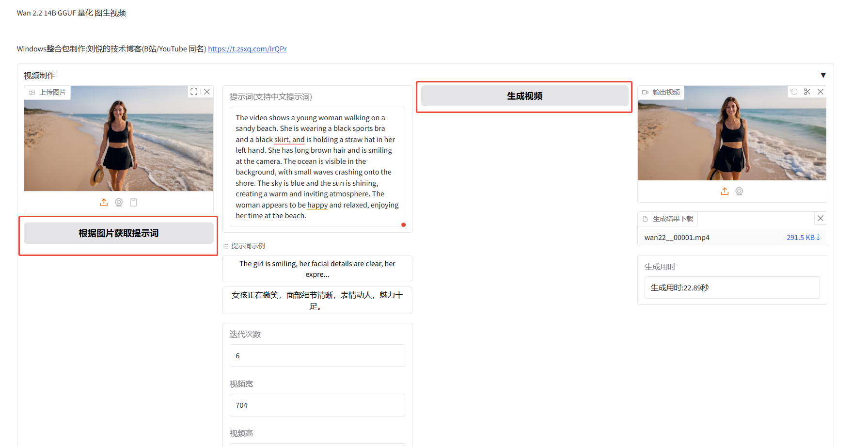Viewport: 868px width, 447px height.
Task: Expand input image to fullscreen view
Action: 194,91
